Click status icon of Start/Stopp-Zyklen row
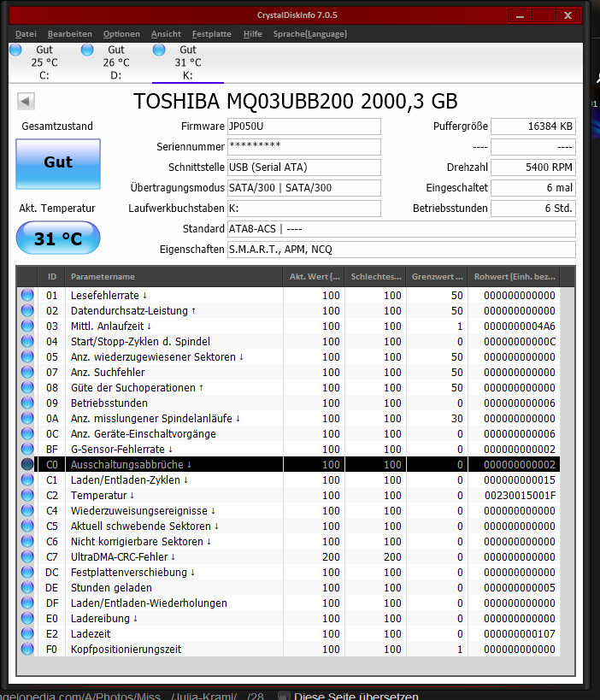The width and height of the screenshot is (600, 700). (x=27, y=342)
